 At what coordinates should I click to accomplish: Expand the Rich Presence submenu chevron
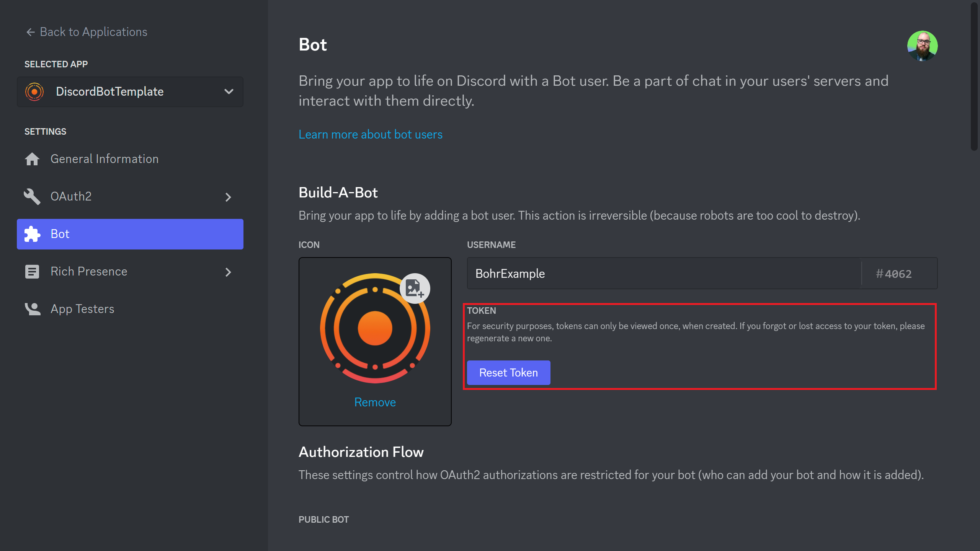228,272
